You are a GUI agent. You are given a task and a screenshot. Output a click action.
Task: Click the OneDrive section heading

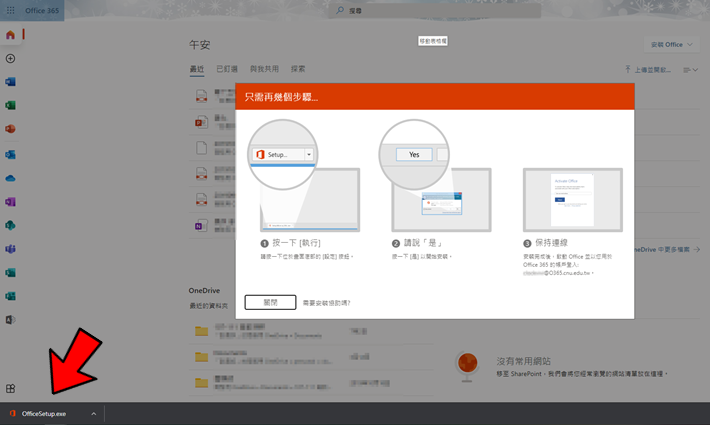204,291
